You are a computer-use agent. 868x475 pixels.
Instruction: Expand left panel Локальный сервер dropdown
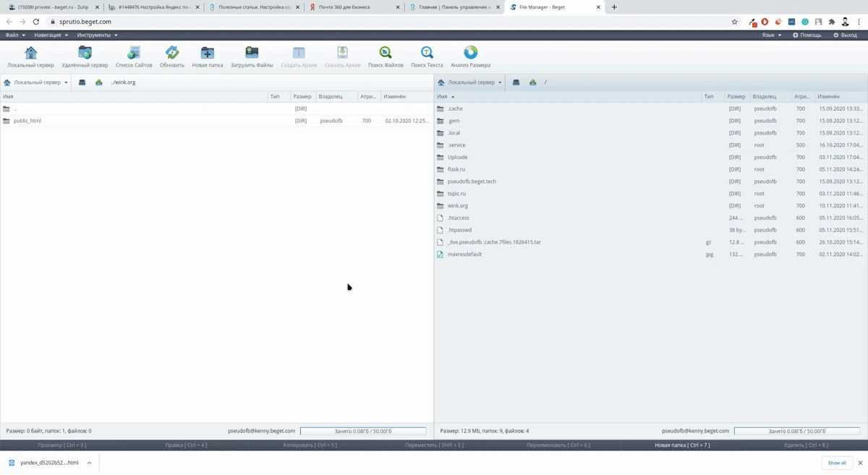click(x=36, y=82)
